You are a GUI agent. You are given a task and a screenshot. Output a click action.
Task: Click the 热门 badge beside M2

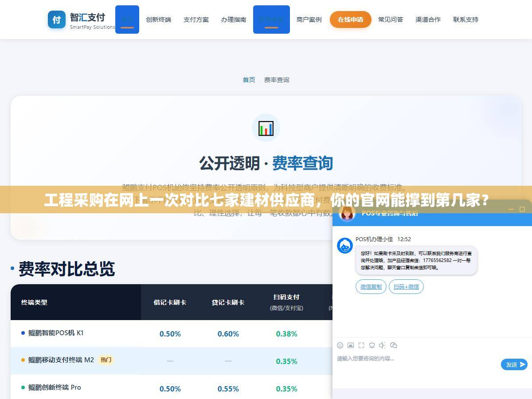[x=106, y=360]
